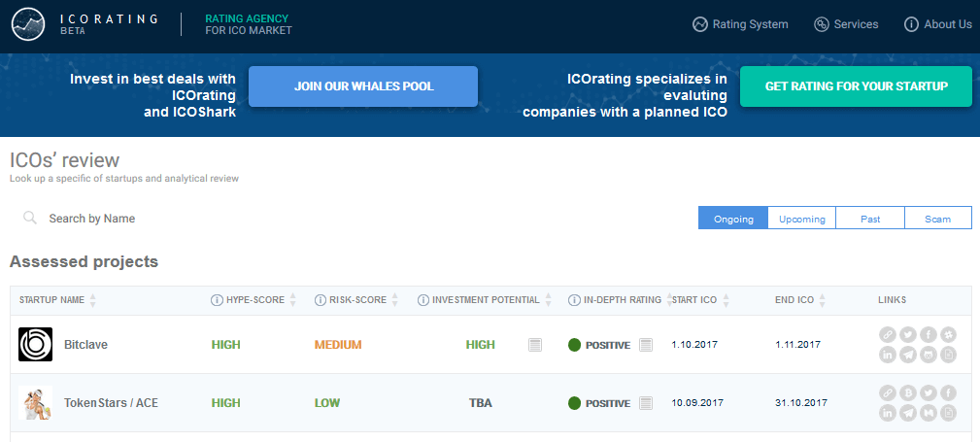
Task: Open TokenStars' in-depth rating report icon
Action: (646, 403)
